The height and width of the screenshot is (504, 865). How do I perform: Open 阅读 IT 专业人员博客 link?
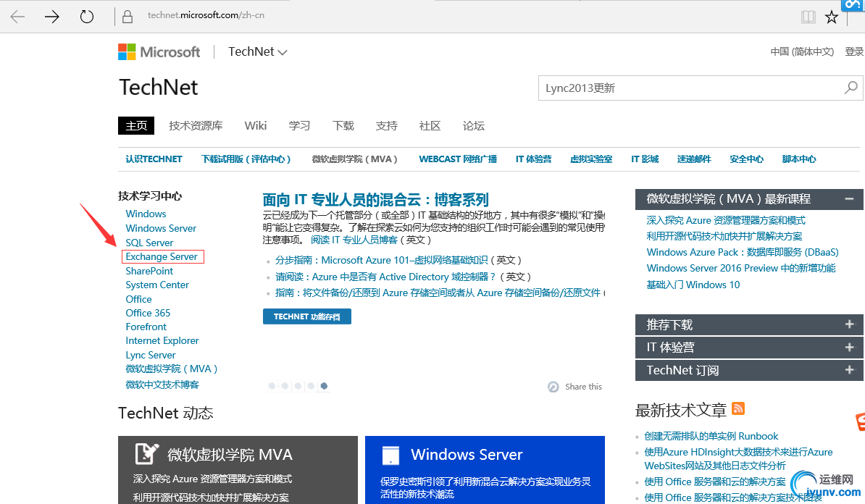pyautogui.click(x=354, y=240)
